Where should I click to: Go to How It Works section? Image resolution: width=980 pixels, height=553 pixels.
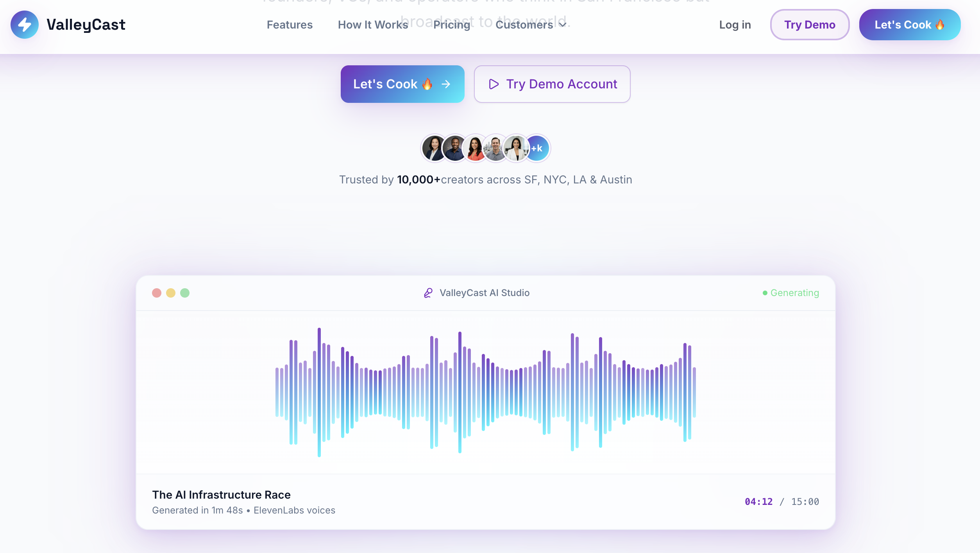pos(373,25)
